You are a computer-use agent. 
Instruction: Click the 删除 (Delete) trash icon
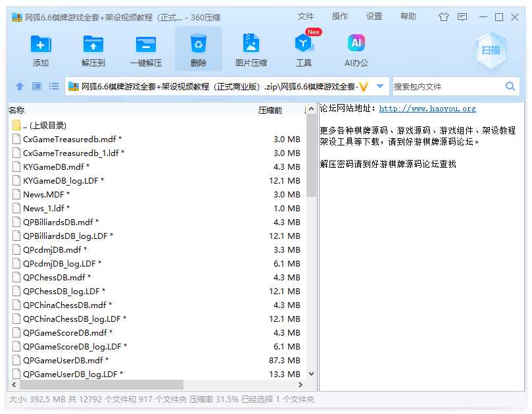199,43
